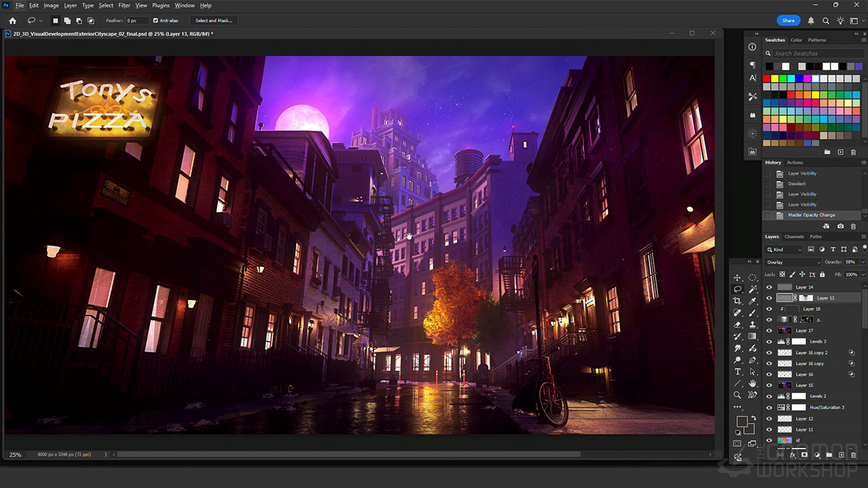Toggle visibility of Levels 3 layer
This screenshot has width=868, height=488.
tap(769, 342)
